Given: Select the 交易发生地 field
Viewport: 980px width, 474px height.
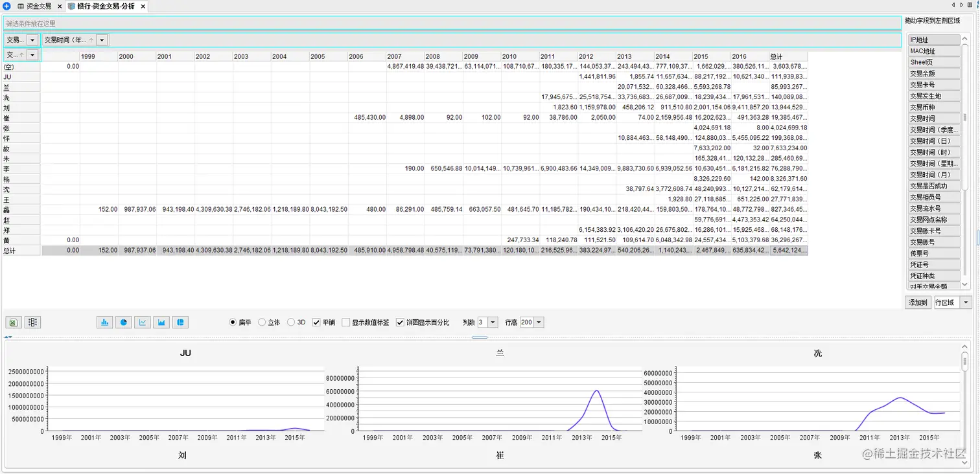Looking at the screenshot, I should tap(934, 96).
